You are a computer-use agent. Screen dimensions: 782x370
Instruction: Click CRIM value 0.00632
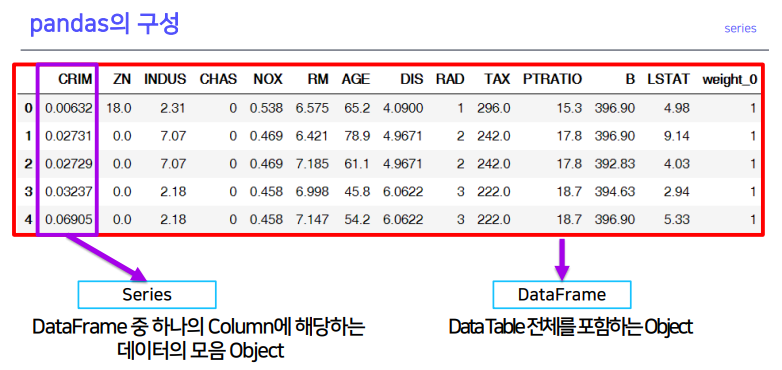click(x=69, y=108)
